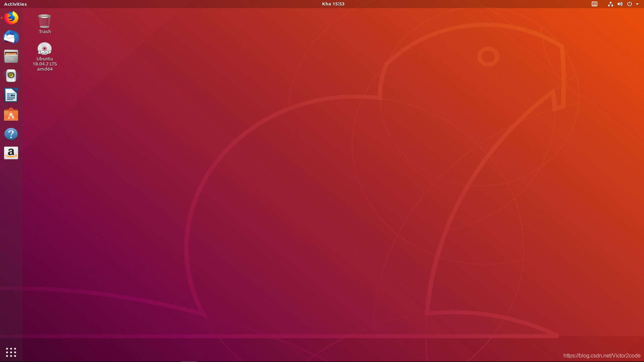Open the input source indicator in top bar
644x362 pixels.
tap(594, 4)
